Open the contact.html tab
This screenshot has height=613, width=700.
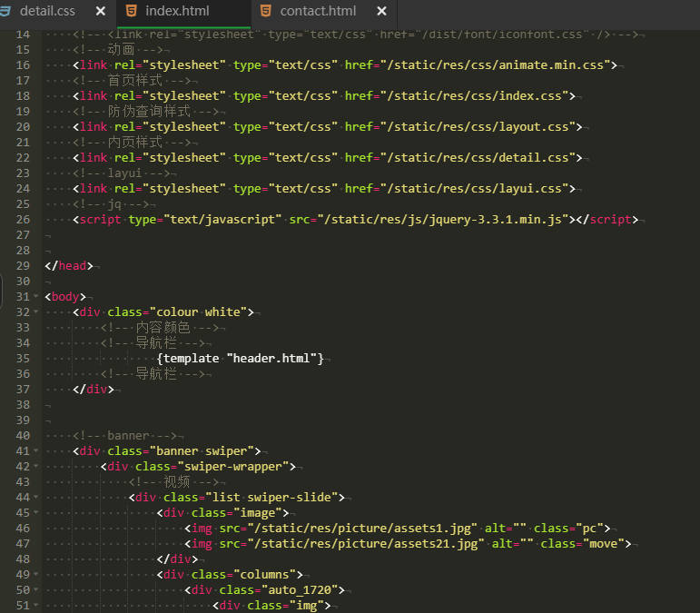(x=318, y=11)
